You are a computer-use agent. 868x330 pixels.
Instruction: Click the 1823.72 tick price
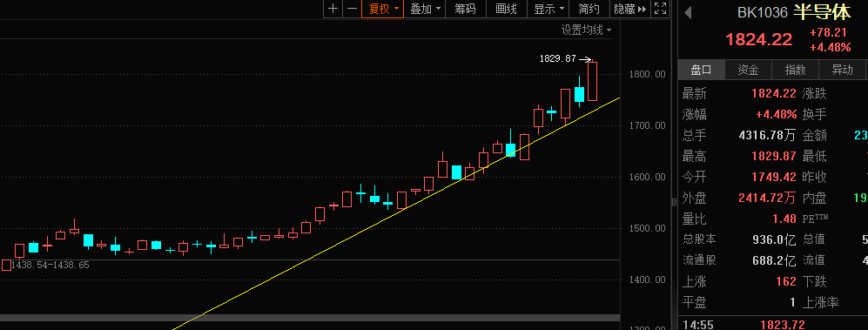click(x=782, y=325)
